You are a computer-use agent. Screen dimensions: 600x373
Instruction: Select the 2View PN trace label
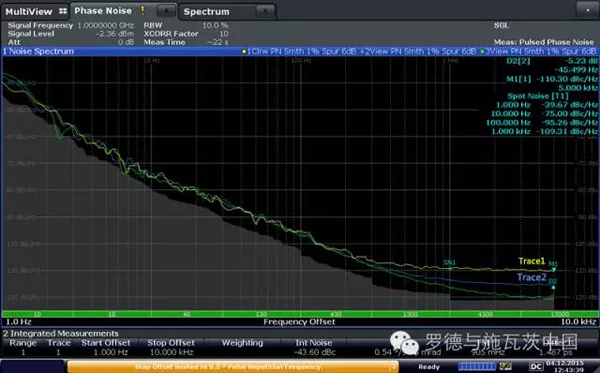coord(418,51)
